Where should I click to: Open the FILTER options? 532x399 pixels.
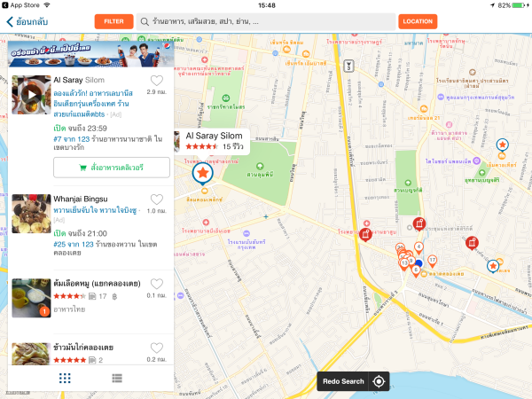[x=113, y=21]
